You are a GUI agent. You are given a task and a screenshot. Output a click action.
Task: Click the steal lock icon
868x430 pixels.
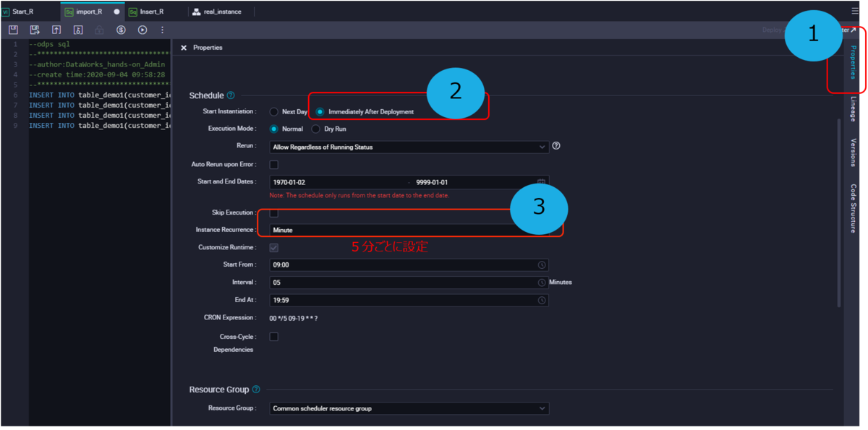tap(78, 30)
